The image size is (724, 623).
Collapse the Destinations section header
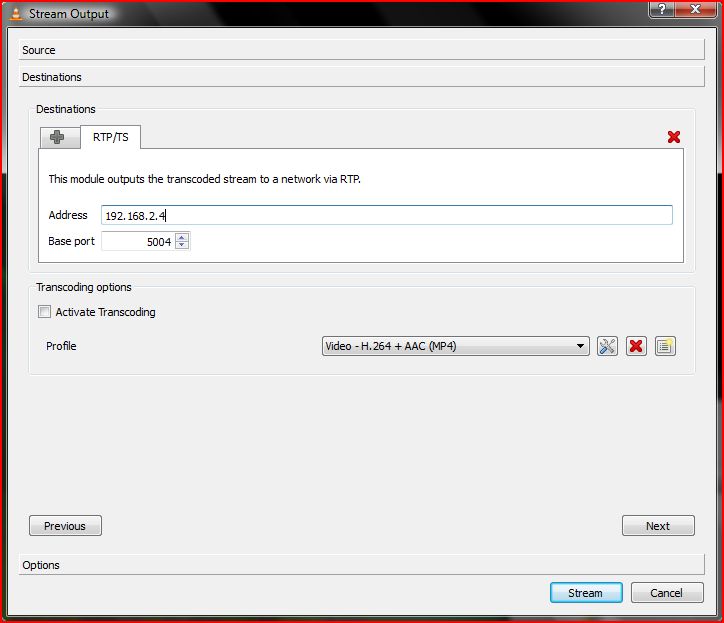point(361,77)
